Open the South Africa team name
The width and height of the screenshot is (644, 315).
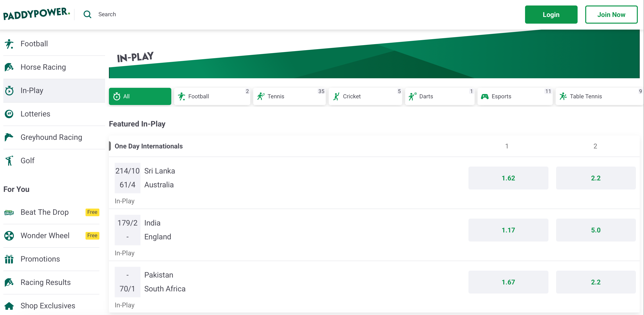[x=165, y=289]
